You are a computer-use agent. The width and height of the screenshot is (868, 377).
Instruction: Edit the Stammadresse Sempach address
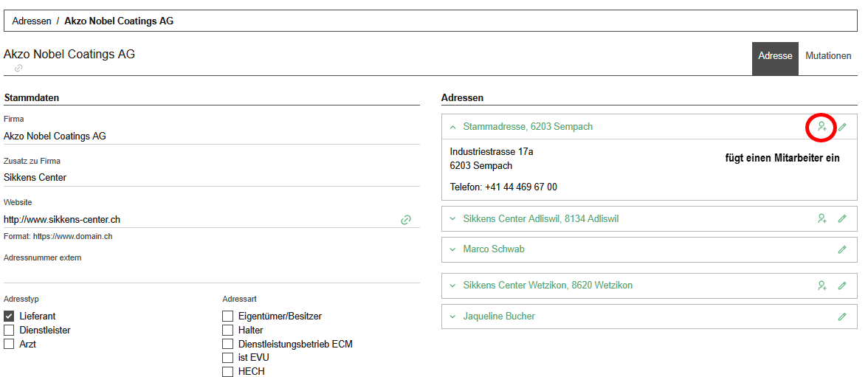(842, 127)
